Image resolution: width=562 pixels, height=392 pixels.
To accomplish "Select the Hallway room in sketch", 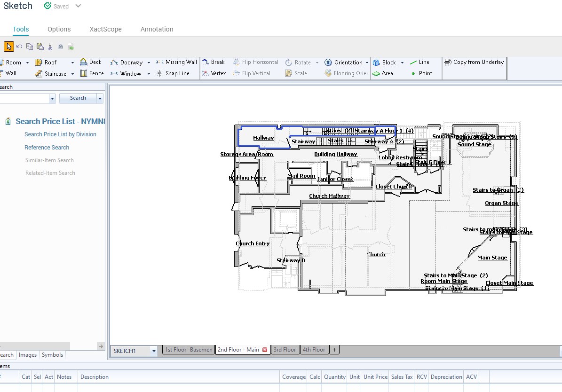I will click(263, 138).
